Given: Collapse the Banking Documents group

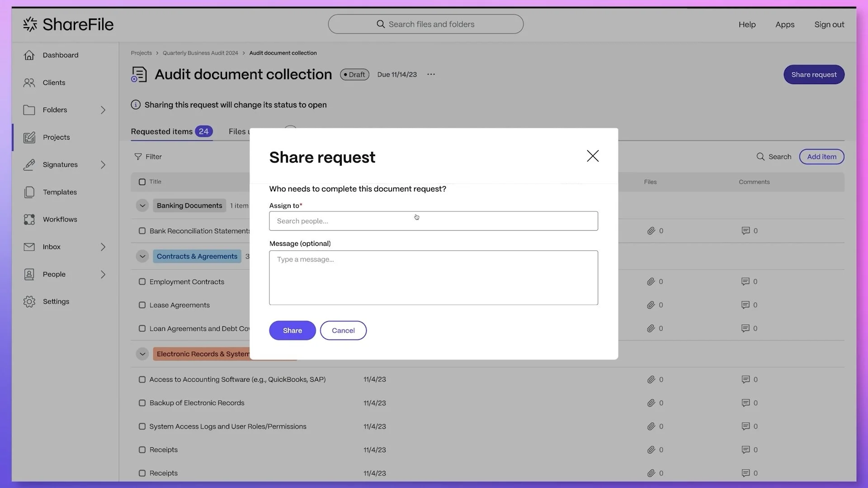Looking at the screenshot, I should tap(142, 206).
